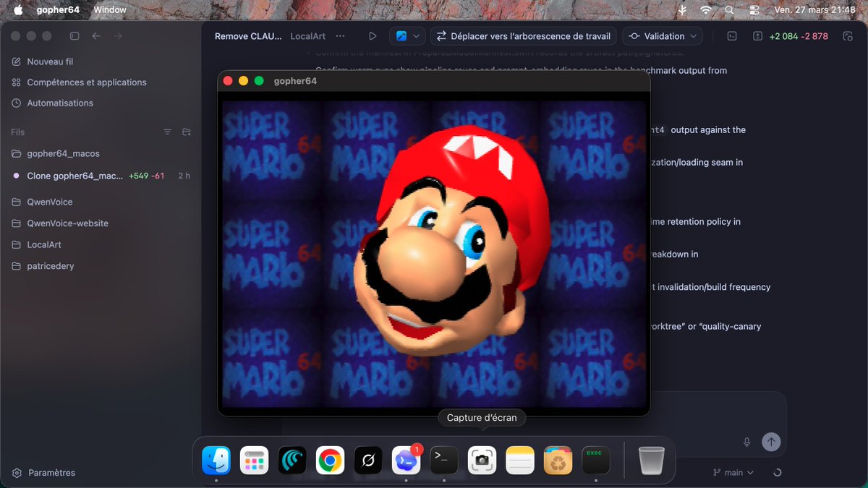Open Paramètres at sidebar bottom
The width and height of the screenshot is (868, 488).
45,473
